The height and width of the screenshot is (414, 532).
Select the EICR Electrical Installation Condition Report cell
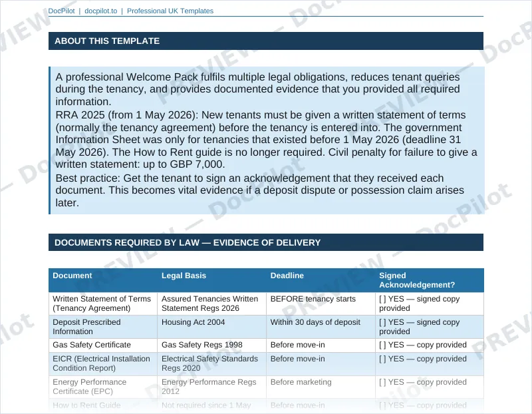coord(103,363)
